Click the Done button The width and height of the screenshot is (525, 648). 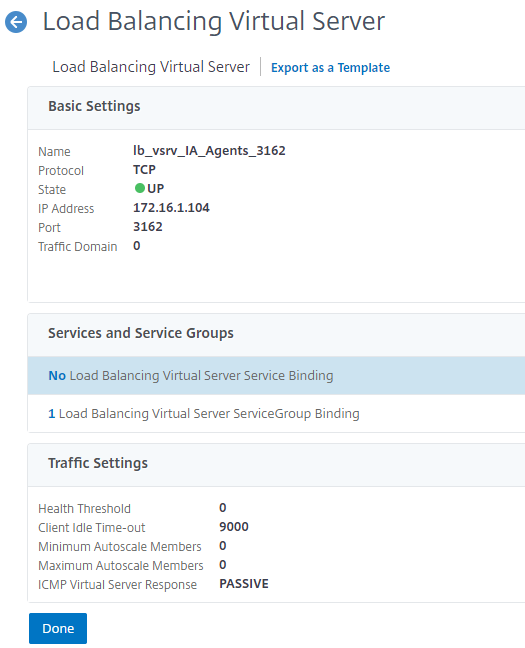pos(58,628)
